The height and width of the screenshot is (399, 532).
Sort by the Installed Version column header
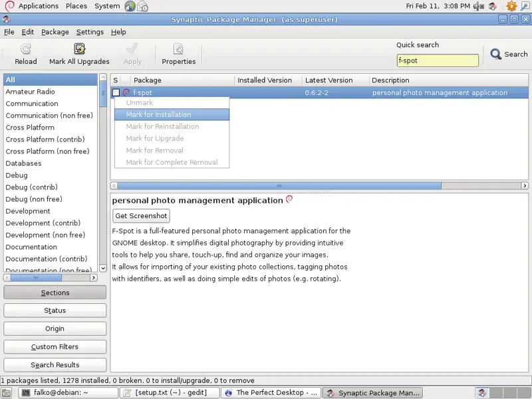tap(269, 80)
